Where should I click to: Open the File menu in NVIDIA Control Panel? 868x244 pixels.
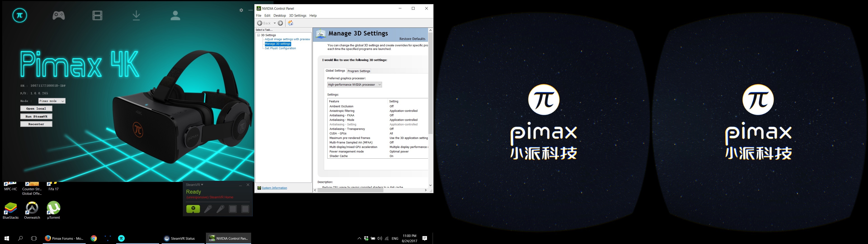[x=258, y=16]
